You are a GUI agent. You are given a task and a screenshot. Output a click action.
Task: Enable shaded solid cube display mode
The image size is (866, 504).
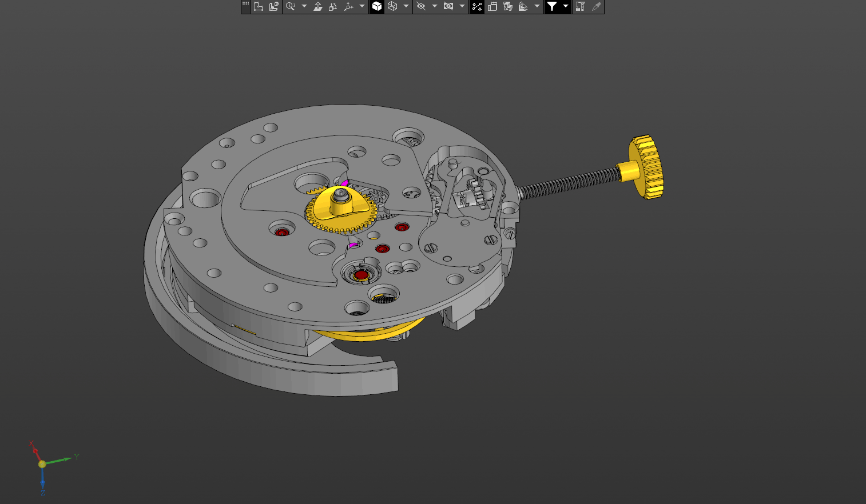pos(377,6)
